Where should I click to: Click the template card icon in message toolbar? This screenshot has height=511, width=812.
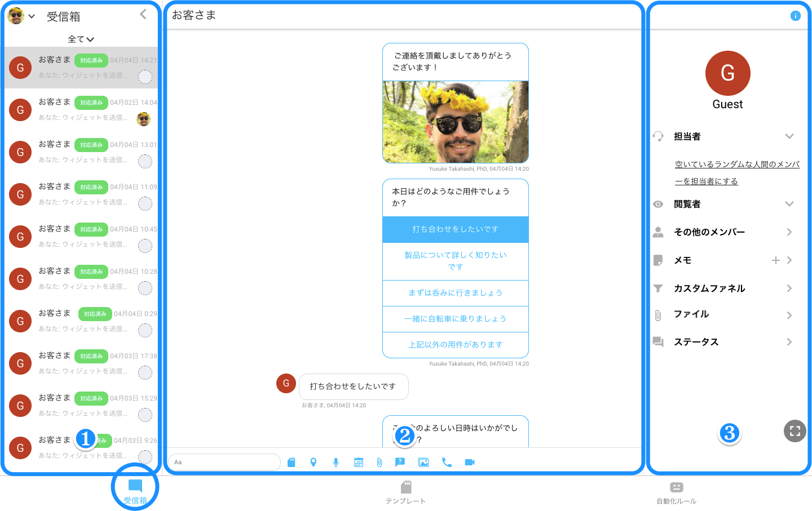coord(291,463)
